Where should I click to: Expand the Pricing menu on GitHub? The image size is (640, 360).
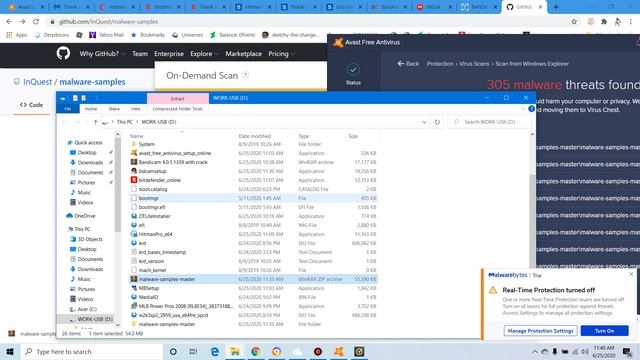[x=281, y=53]
